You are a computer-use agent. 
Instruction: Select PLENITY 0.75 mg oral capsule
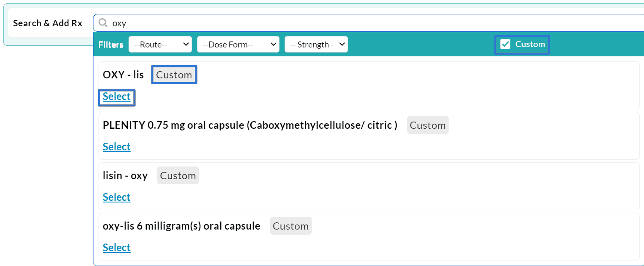(116, 147)
